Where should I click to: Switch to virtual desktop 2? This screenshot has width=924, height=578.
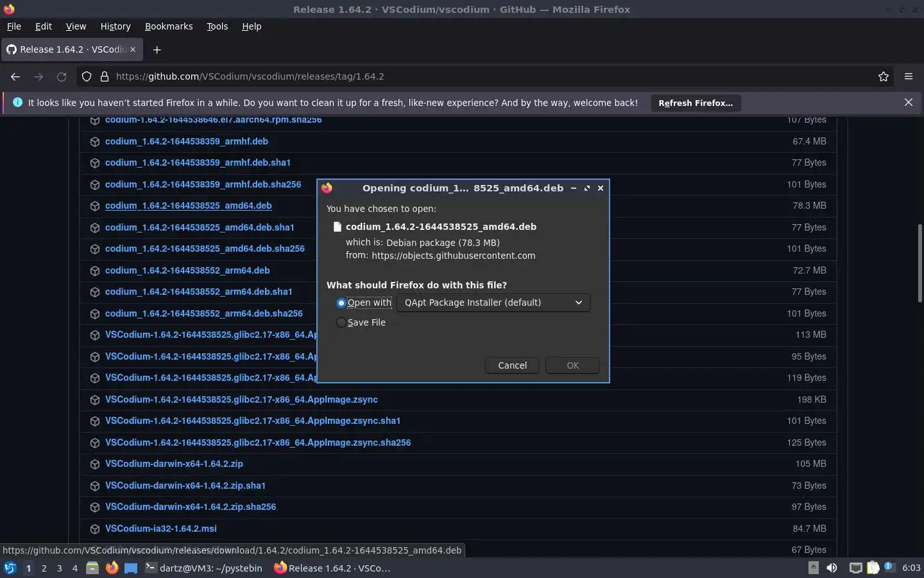point(44,568)
